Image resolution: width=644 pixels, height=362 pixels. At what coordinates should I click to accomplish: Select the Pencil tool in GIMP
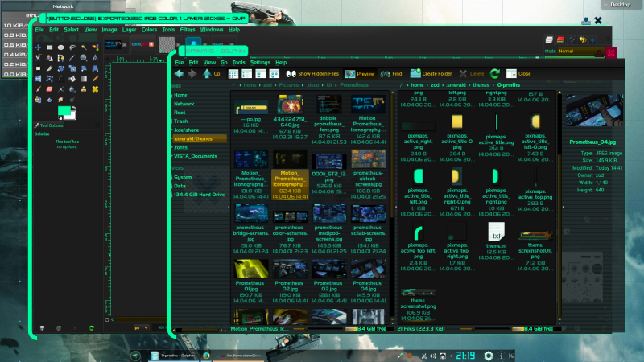[x=95, y=78]
